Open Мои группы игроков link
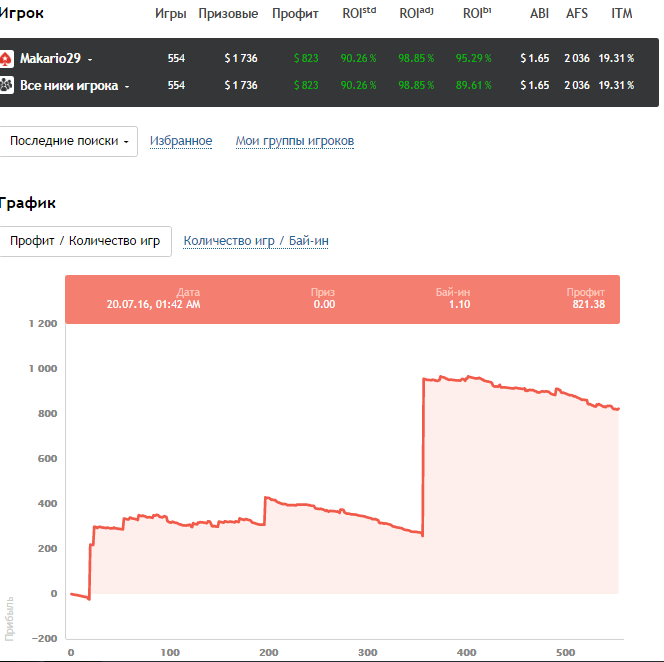664x662 pixels. (294, 141)
